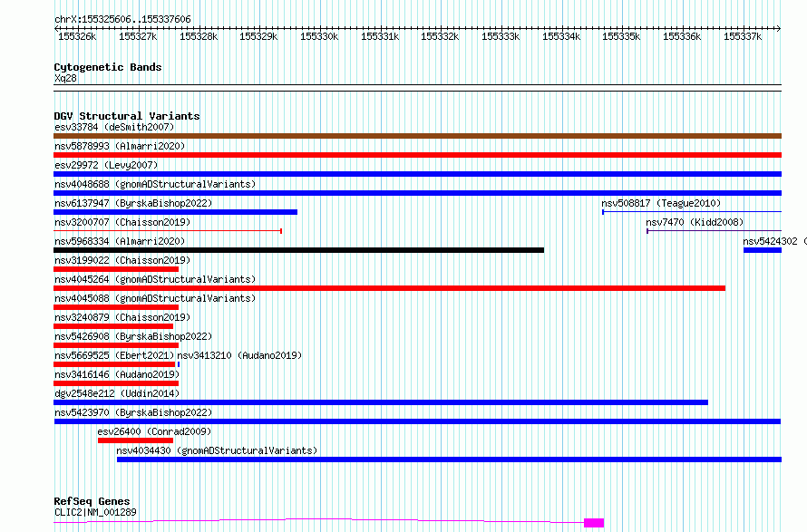Click red esv26400 Conrad2009 bar
This screenshot has width=807, height=532.
point(135,440)
